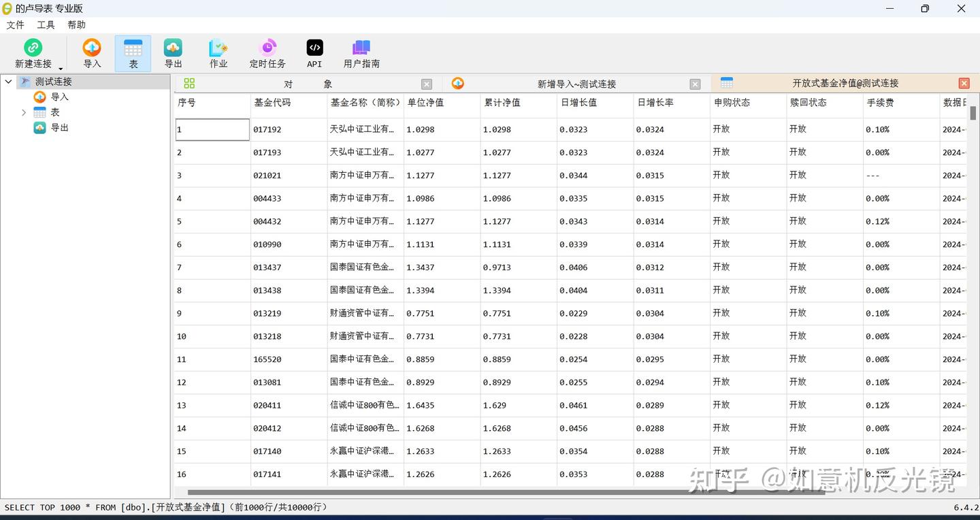
Task: Click the 新增导入 tab import icon
Action: [458, 83]
